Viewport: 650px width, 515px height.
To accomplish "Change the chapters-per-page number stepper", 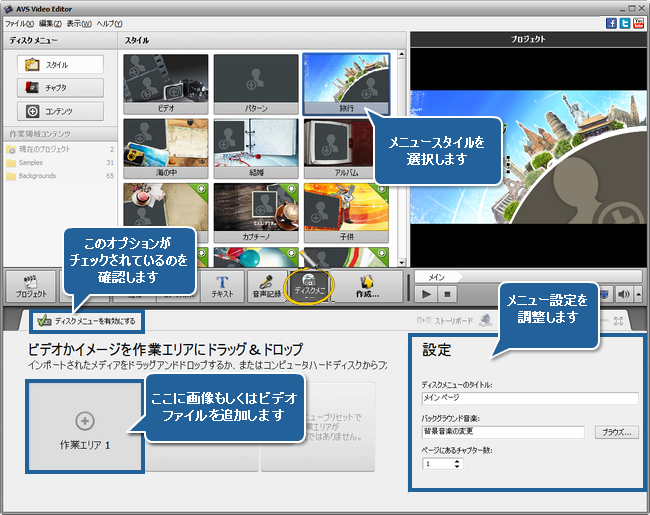I will click(436, 464).
